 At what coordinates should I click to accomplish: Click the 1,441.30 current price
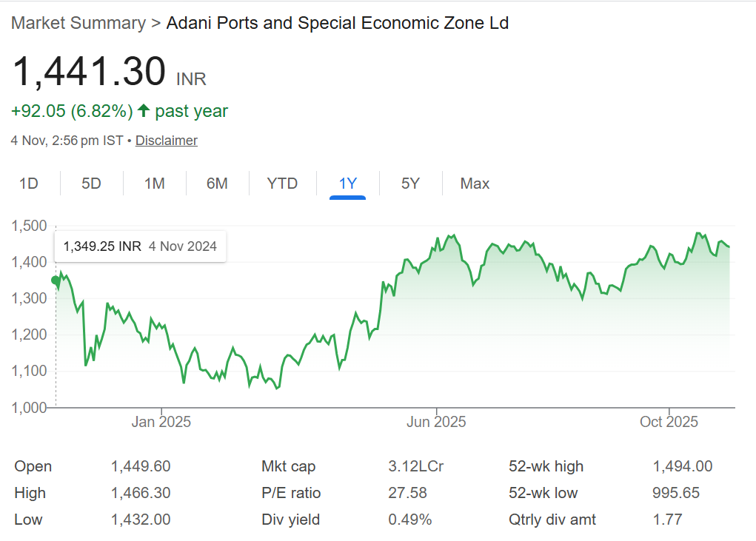(89, 73)
